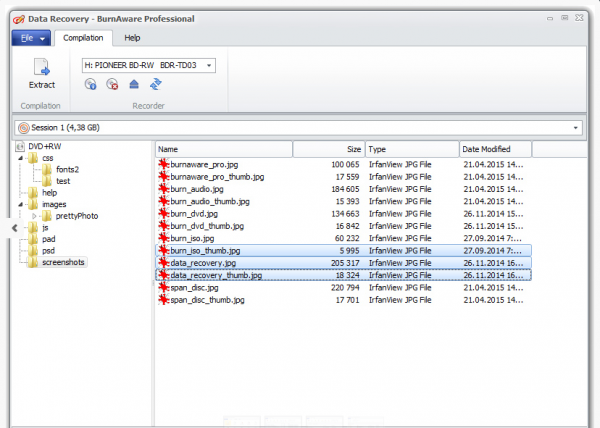Open the Session 1 dropdown
Image resolution: width=600 pixels, height=428 pixels.
point(298,128)
